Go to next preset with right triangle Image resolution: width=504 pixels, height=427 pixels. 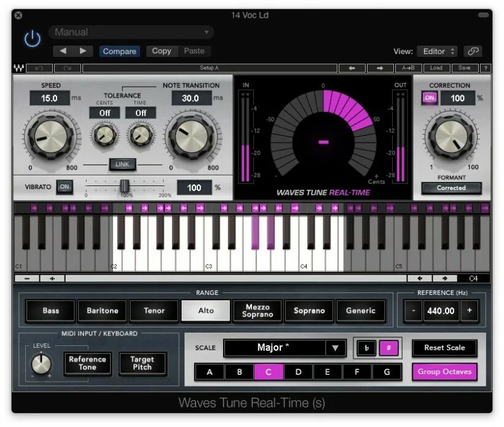tap(83, 51)
